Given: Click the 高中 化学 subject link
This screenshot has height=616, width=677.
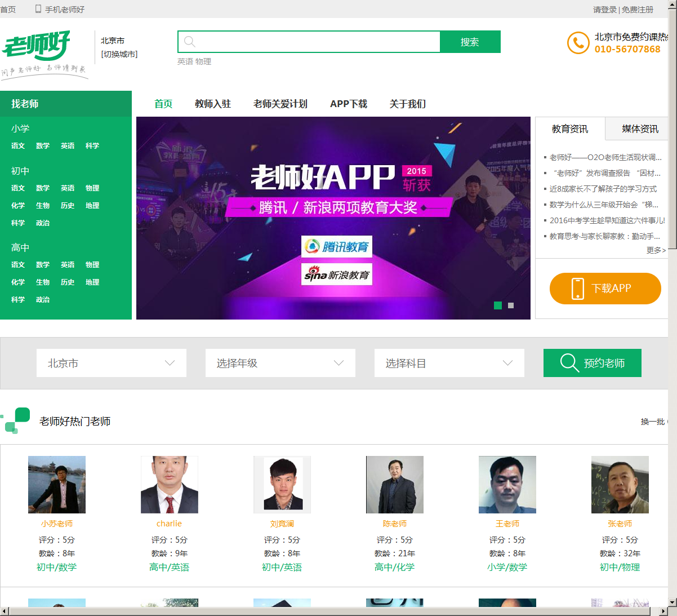Looking at the screenshot, I should click(18, 282).
